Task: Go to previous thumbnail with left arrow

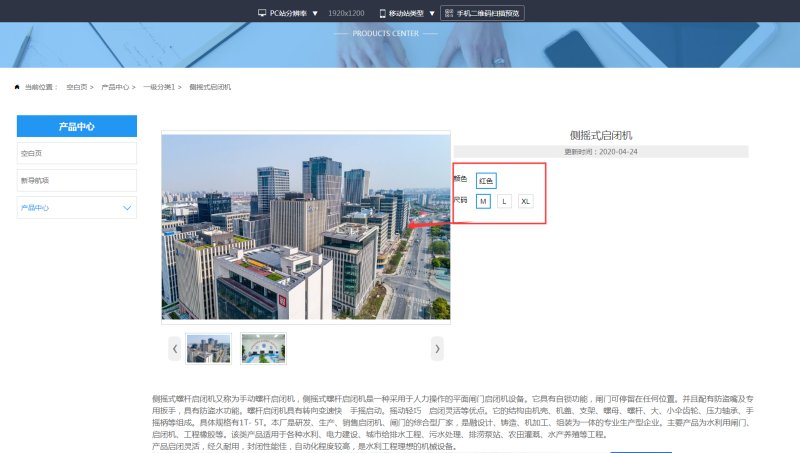Action: [175, 348]
